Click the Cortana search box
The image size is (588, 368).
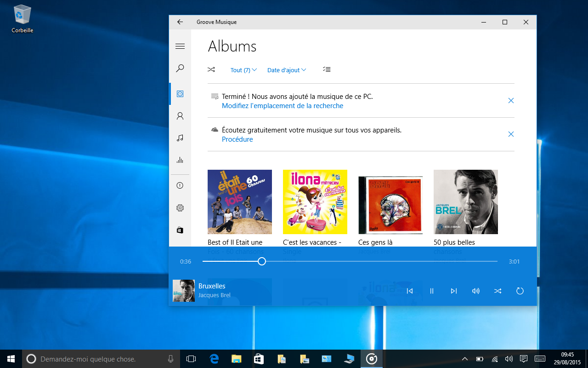[x=101, y=359]
